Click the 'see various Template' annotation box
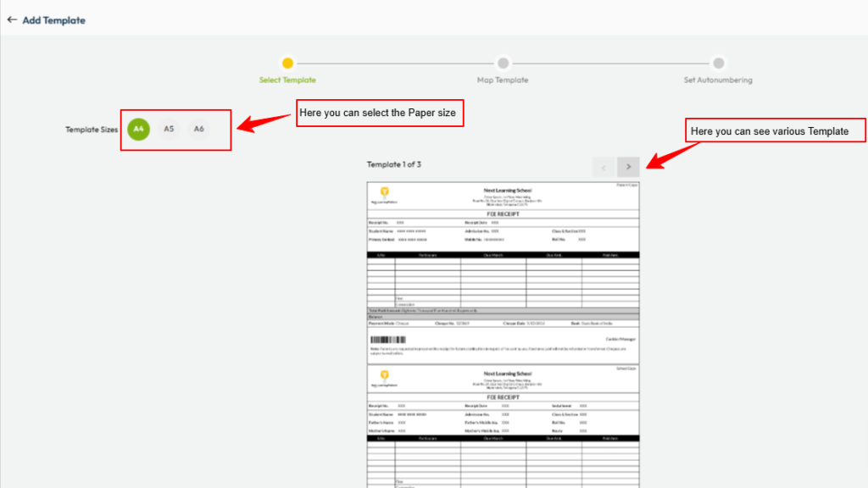 click(769, 131)
